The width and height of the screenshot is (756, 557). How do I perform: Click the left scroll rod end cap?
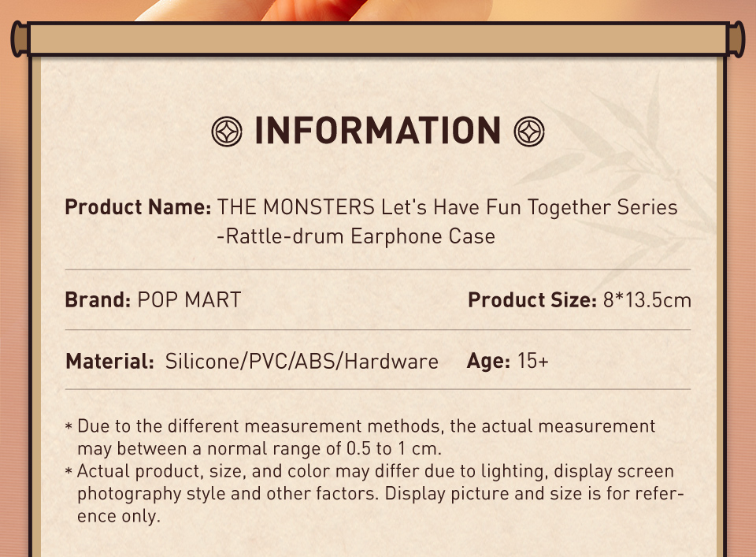[19, 39]
